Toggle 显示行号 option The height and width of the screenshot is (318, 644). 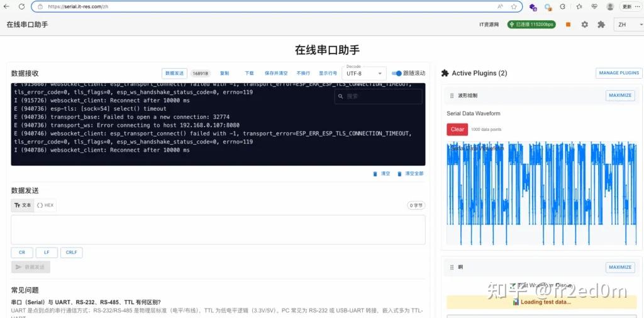pyautogui.click(x=328, y=73)
